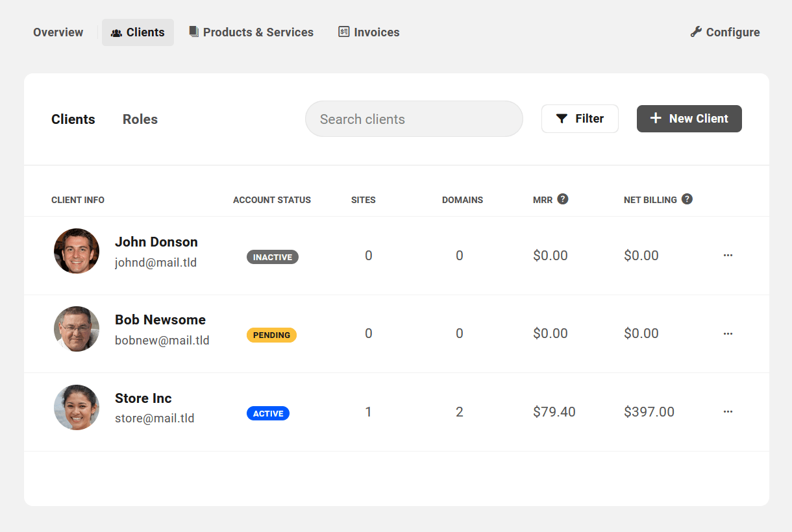Click the wrench icon beside Configure
Viewport: 792px width, 532px height.
(x=696, y=32)
